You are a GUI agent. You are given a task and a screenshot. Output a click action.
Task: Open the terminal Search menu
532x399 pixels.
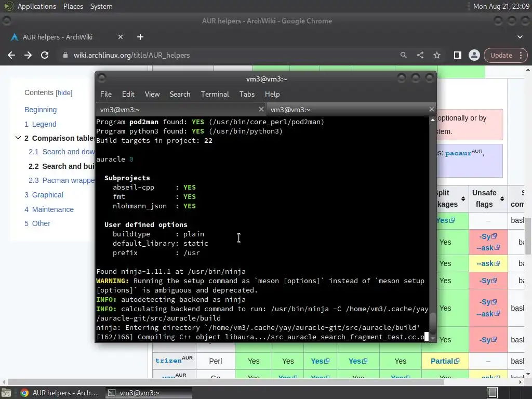(x=180, y=95)
